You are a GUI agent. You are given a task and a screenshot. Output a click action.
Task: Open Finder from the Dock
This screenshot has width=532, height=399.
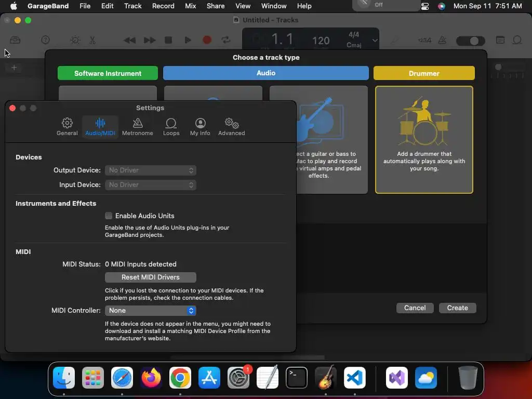(x=64, y=378)
